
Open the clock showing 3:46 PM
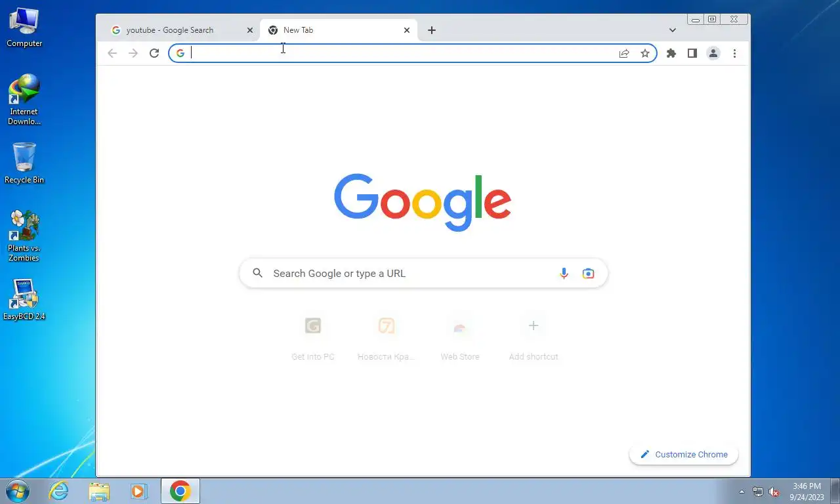click(x=807, y=492)
